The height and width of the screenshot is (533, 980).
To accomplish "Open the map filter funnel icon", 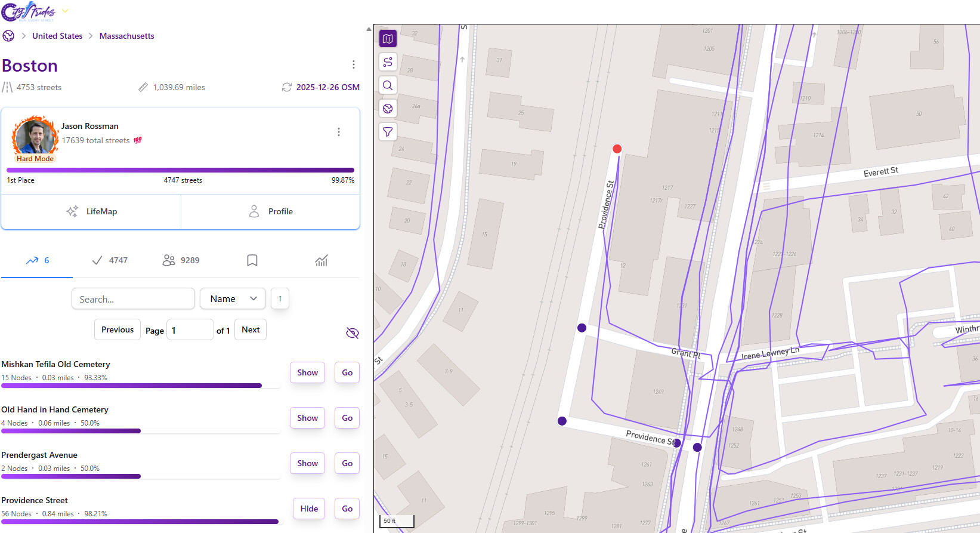I will pos(388,132).
